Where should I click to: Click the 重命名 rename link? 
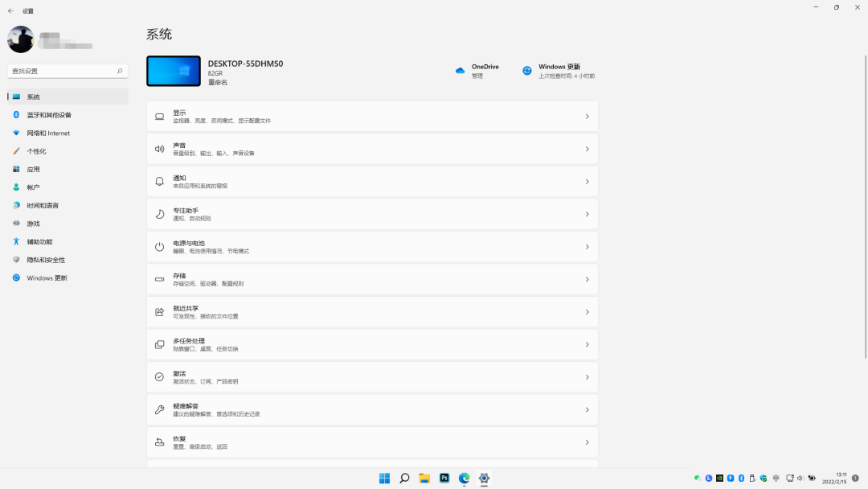(x=218, y=83)
